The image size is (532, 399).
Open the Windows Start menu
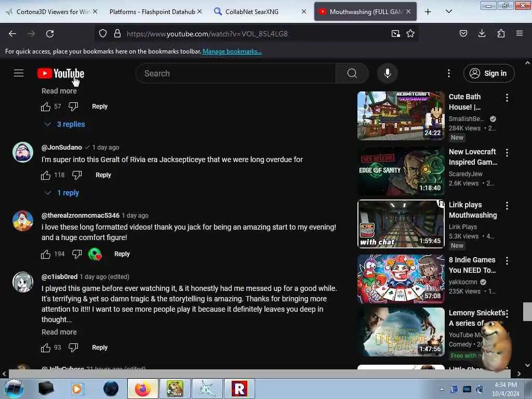pos(14,389)
